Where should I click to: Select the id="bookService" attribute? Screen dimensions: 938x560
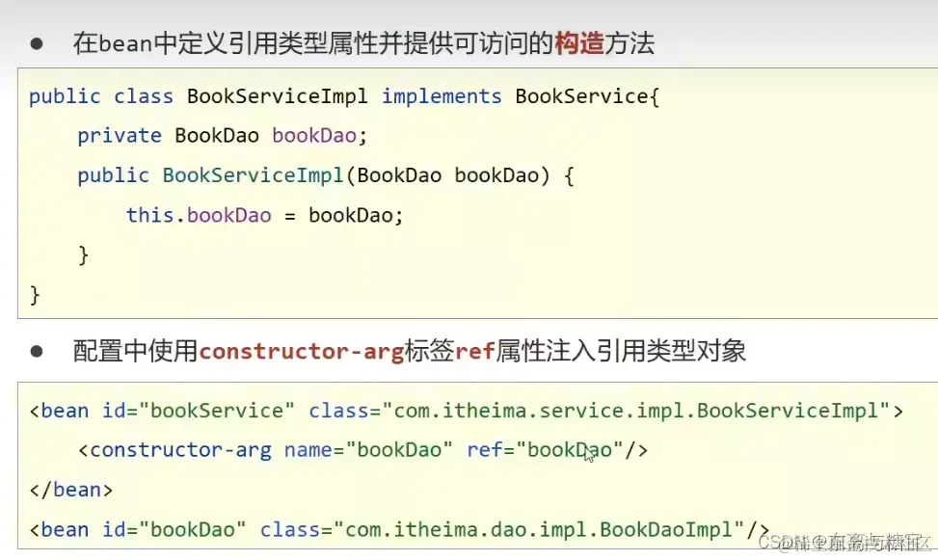[199, 411]
